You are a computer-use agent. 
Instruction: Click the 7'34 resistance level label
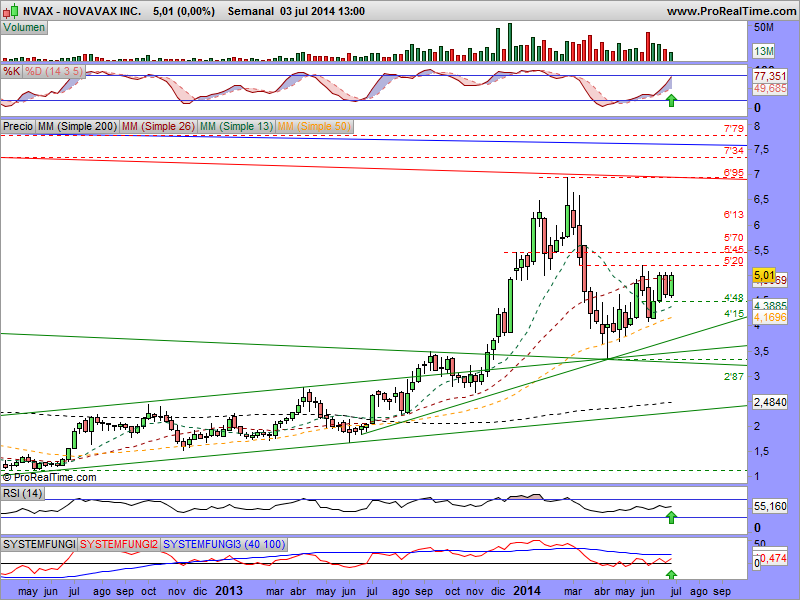pos(734,151)
